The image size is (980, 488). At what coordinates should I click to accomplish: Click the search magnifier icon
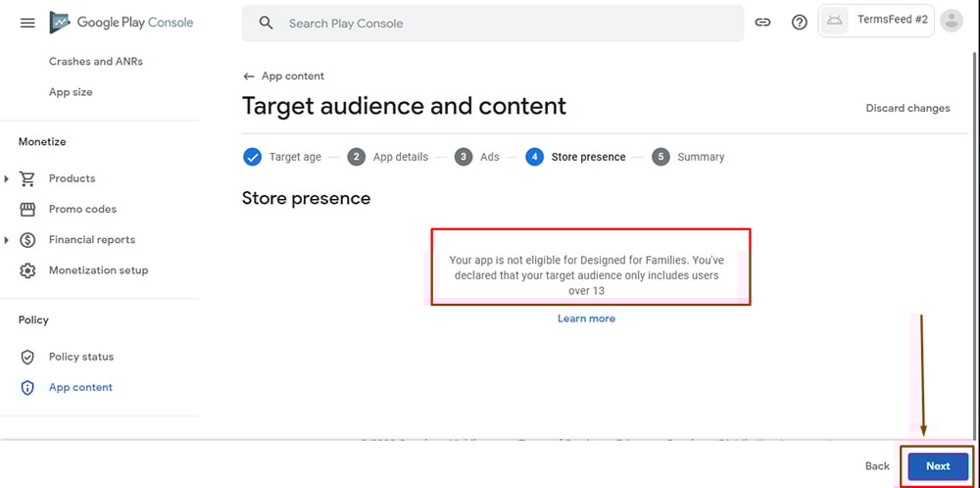pos(267,24)
